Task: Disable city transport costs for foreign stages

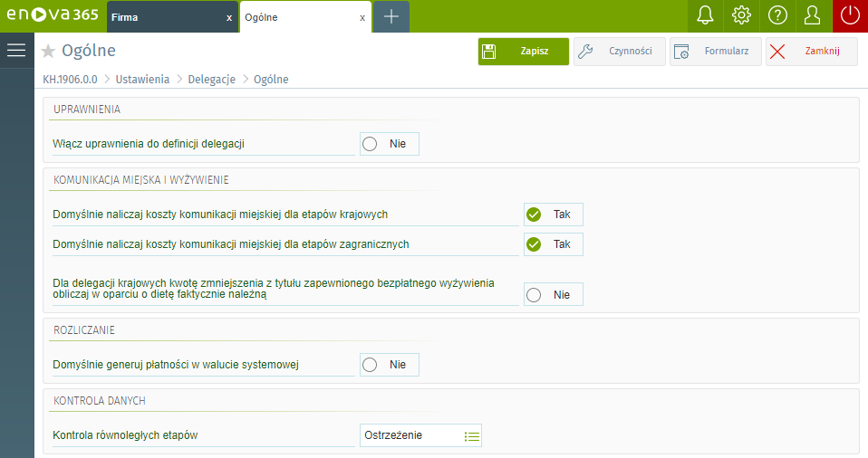Action: (x=553, y=244)
